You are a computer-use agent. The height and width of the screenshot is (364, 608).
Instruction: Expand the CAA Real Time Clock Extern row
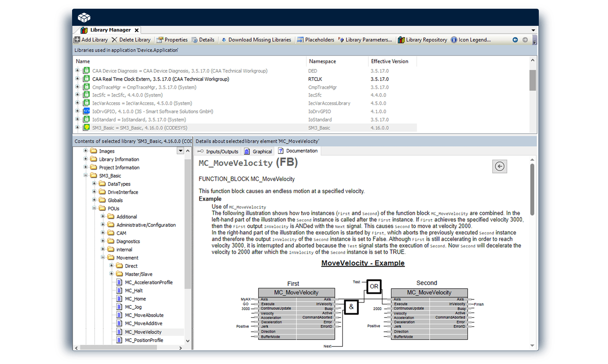[x=77, y=79]
